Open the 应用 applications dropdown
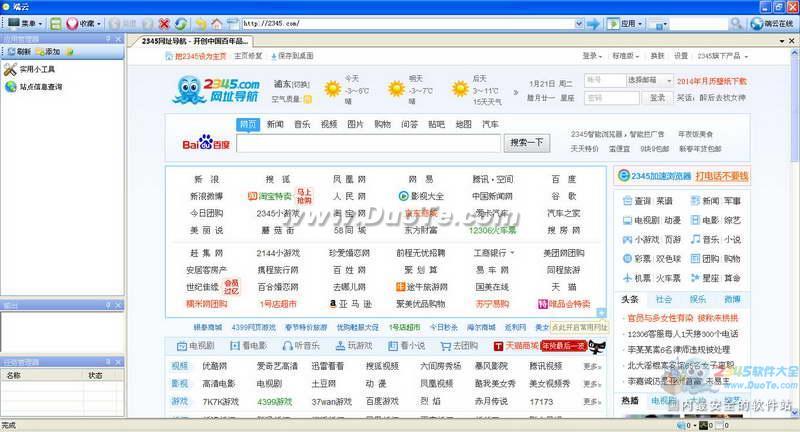The height and width of the screenshot is (432, 800). [x=626, y=23]
